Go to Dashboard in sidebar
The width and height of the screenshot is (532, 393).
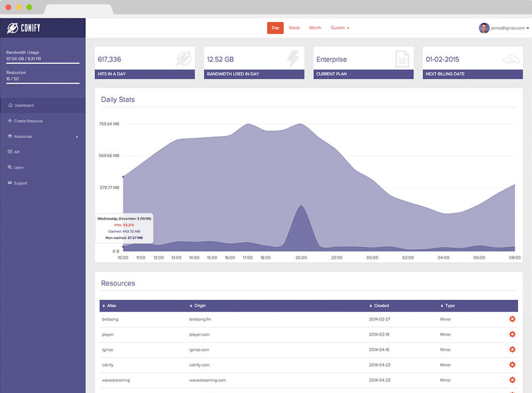point(43,105)
